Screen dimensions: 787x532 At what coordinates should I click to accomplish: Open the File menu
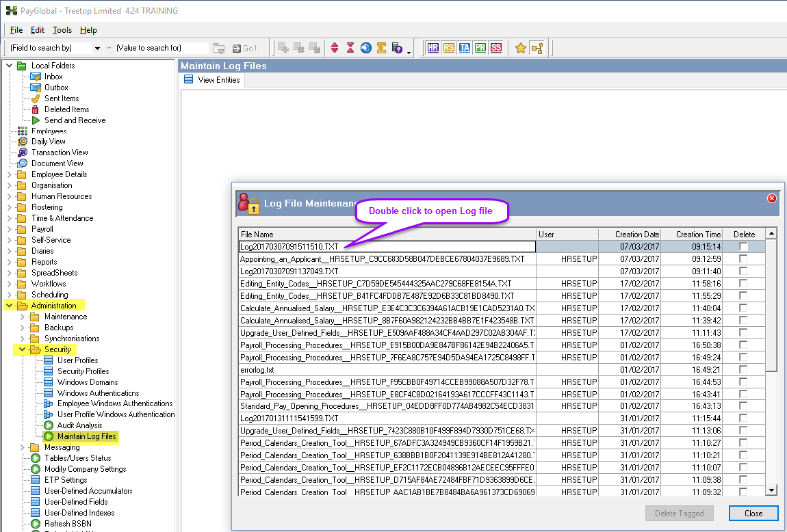tap(16, 30)
